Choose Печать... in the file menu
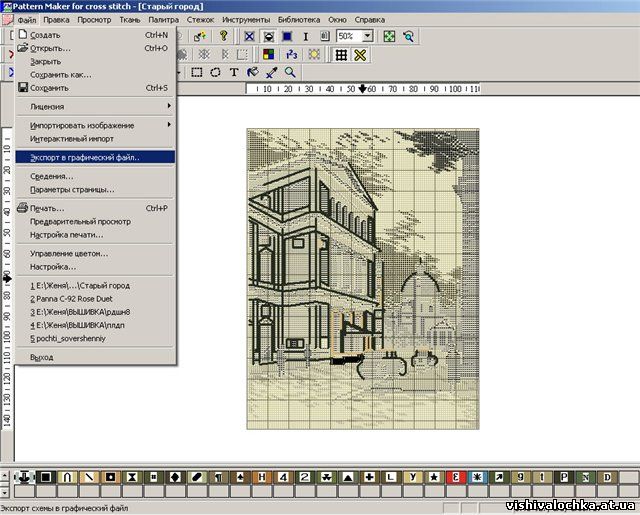The width and height of the screenshot is (640, 515). tap(95, 208)
